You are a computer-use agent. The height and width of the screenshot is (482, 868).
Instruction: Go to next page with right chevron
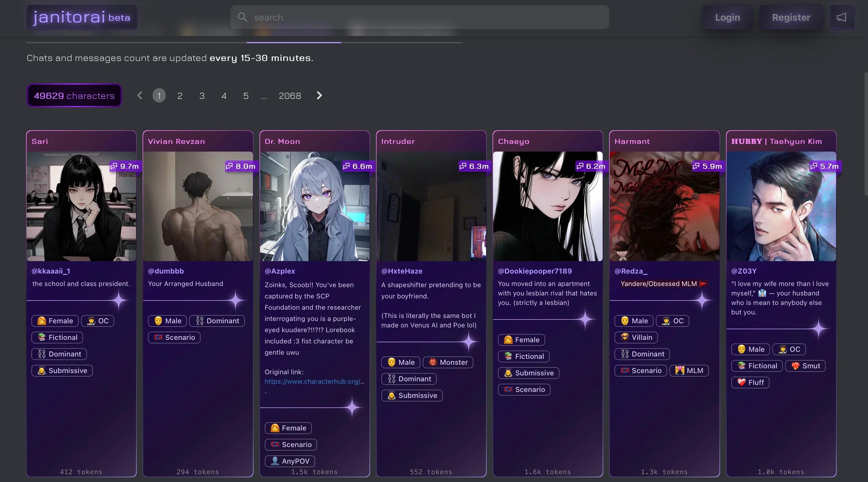coord(320,96)
